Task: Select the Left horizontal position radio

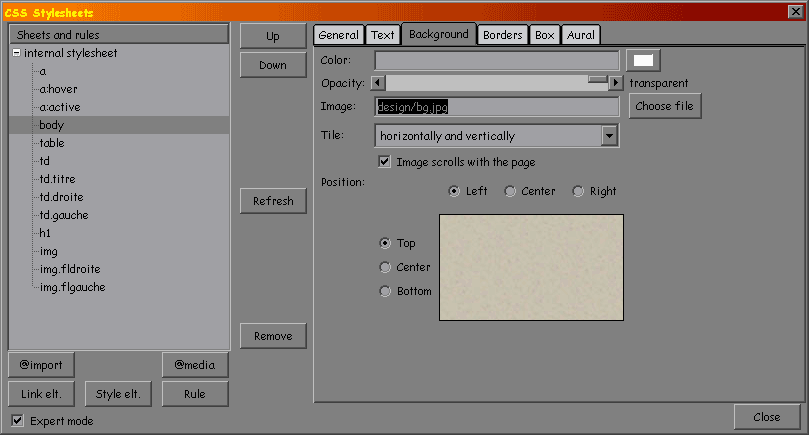Action: click(x=454, y=191)
